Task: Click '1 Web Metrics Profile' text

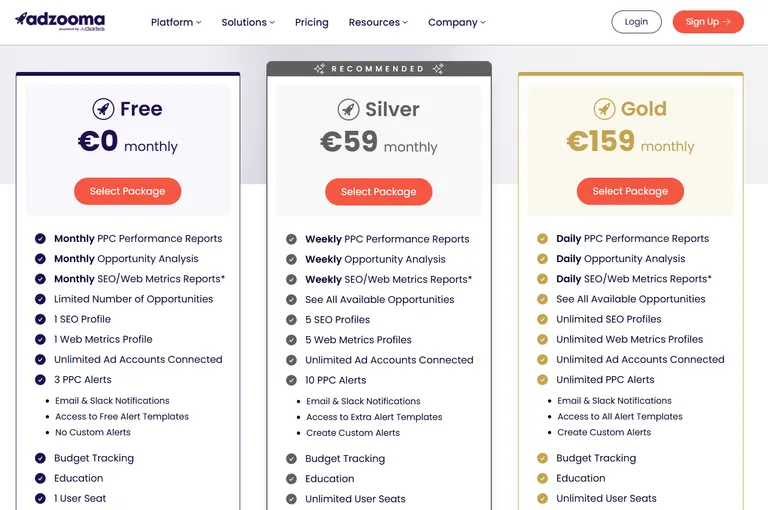Action: point(103,339)
